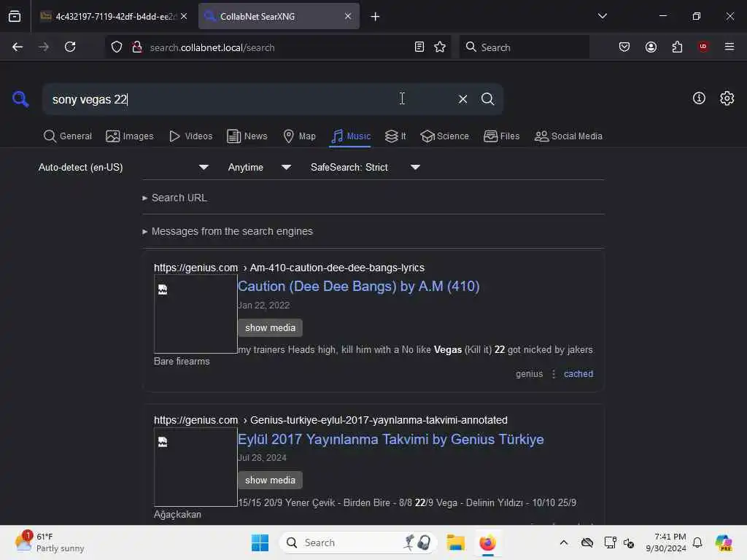The height and width of the screenshot is (560, 747).
Task: Open the extensions puzzle icon
Action: click(677, 47)
